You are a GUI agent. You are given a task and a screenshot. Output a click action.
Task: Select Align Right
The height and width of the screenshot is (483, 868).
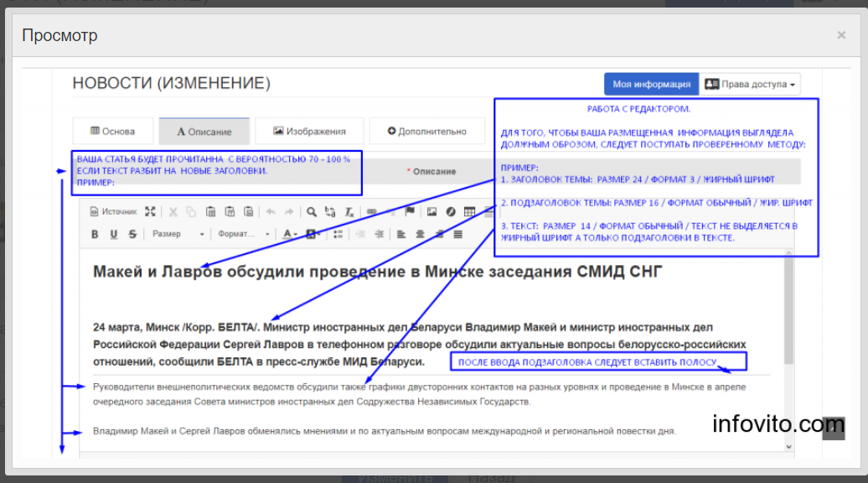pyautogui.click(x=439, y=234)
